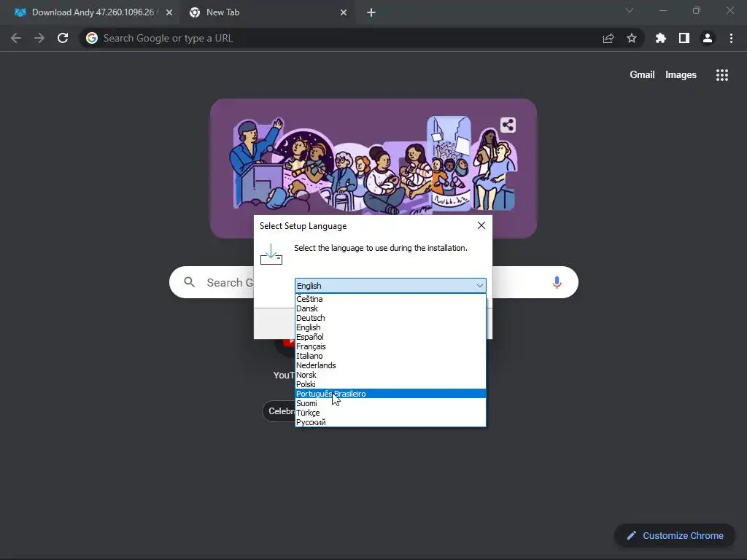Toggle the side panel icon
Viewport: 747px width, 560px height.
pyautogui.click(x=684, y=38)
